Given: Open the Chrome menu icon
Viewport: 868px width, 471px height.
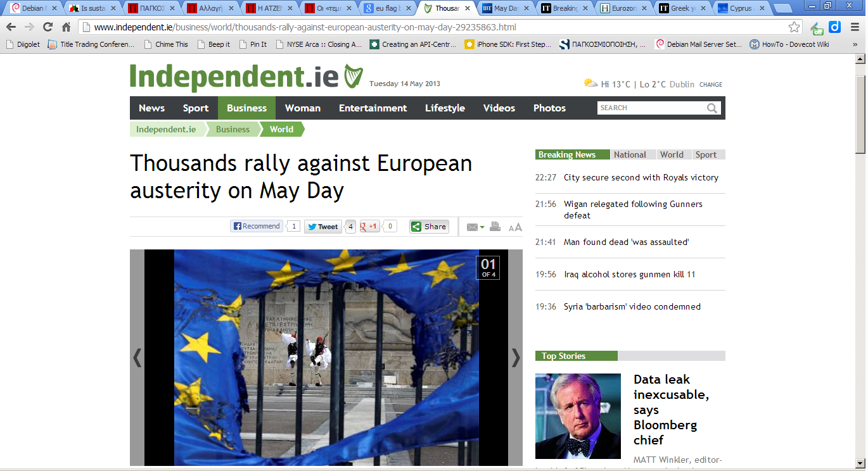Looking at the screenshot, I should 855,27.
